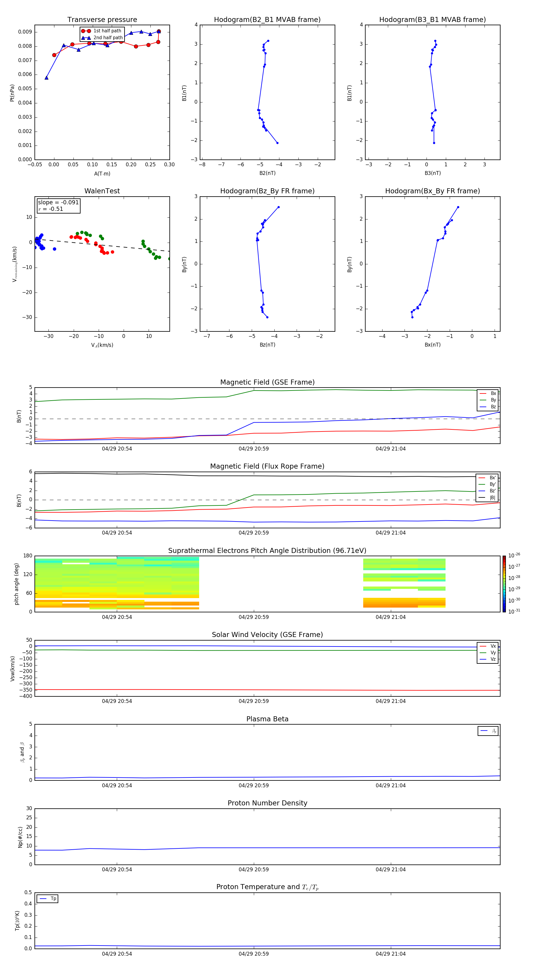The height and width of the screenshot is (980, 535).
Task: Click the 'Proton Number Density' title
Action: 267,803
